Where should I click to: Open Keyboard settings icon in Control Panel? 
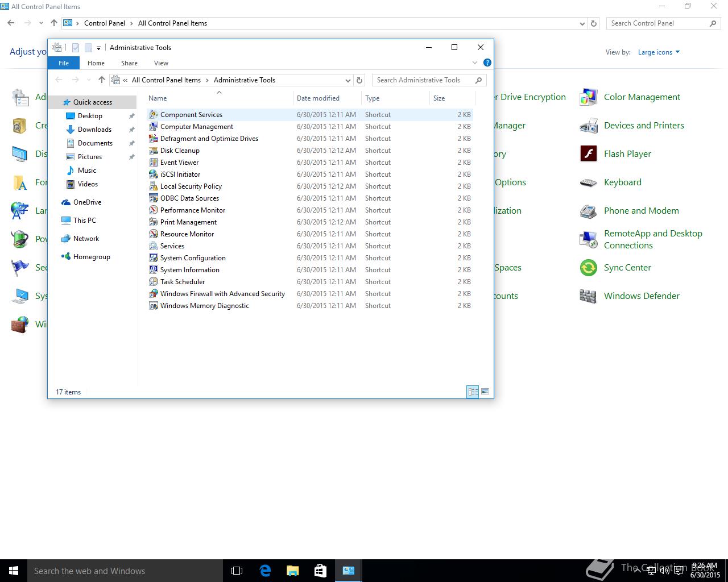pyautogui.click(x=588, y=182)
